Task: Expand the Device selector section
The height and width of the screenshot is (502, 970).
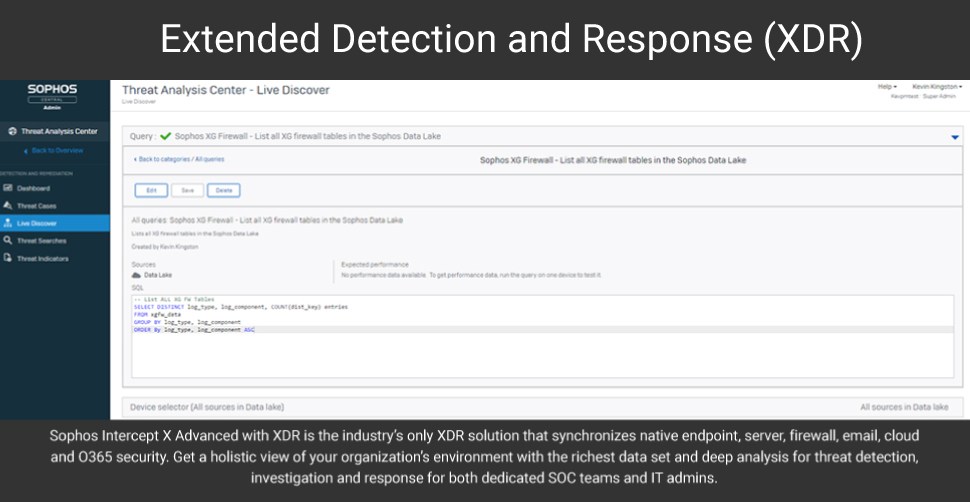Action: coord(543,407)
